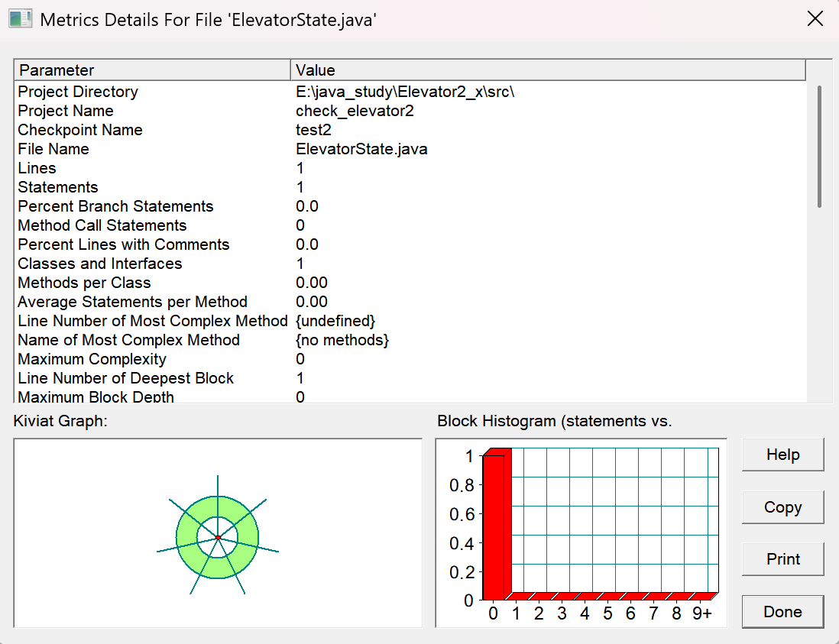Select the Classes and Interfaces row
This screenshot has height=644, width=839.
click(411, 264)
